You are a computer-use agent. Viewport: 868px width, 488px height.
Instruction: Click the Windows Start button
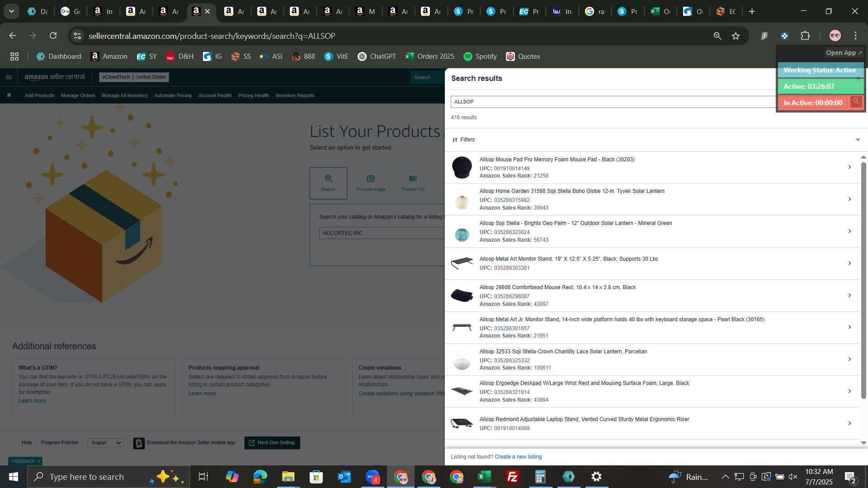(13, 477)
